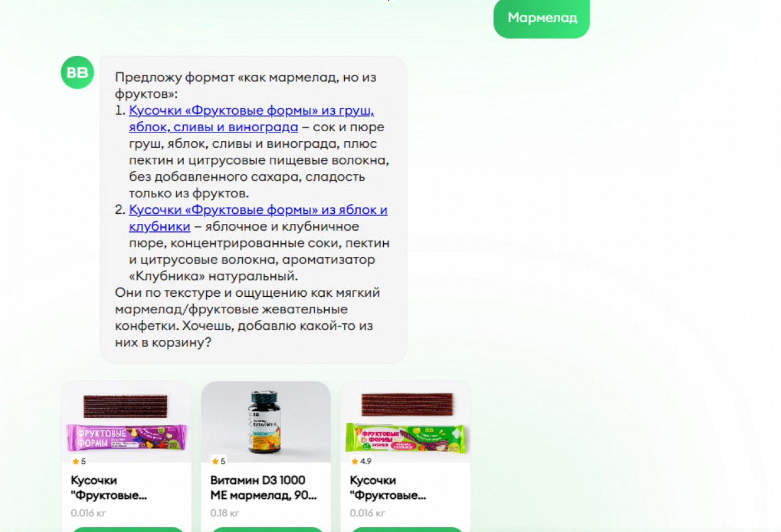Click the 0.016 кг weight on third card
The width and height of the screenshot is (781, 532).
(x=368, y=513)
